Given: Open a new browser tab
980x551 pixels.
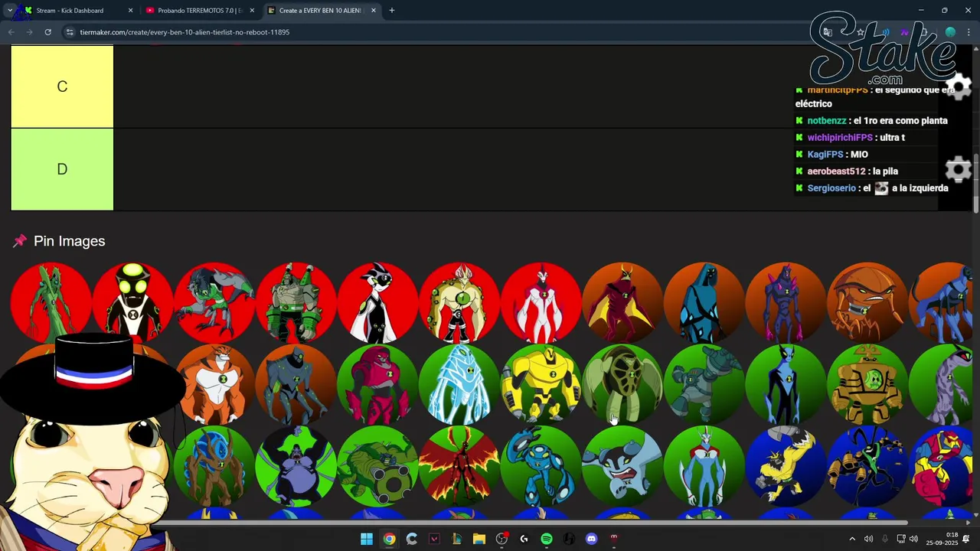Looking at the screenshot, I should (x=392, y=11).
